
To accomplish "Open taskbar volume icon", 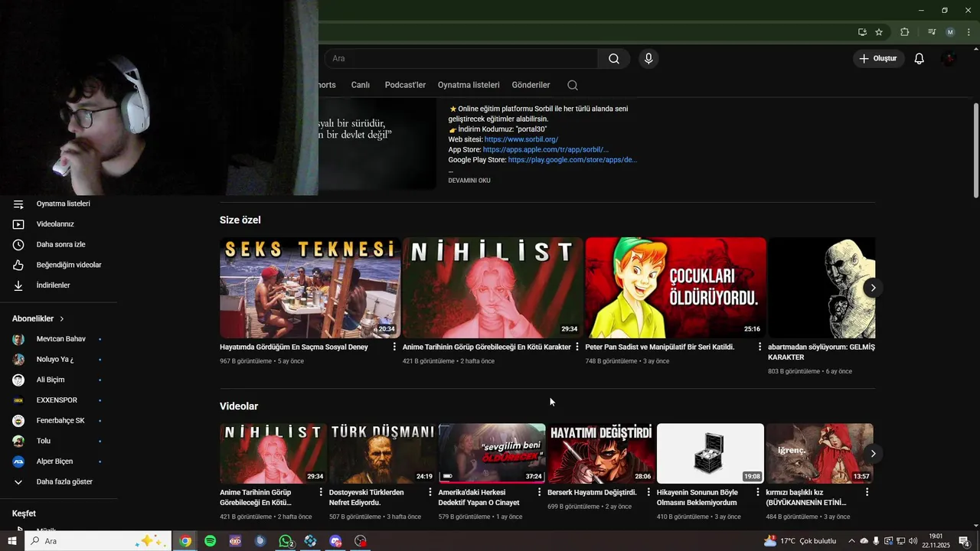I will click(x=913, y=541).
